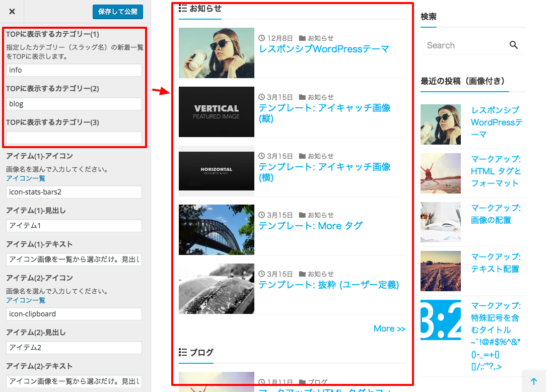Image resolution: width=554 pixels, height=392 pixels.
Task: Click the list icon beside お知らせ heading
Action: (x=183, y=8)
